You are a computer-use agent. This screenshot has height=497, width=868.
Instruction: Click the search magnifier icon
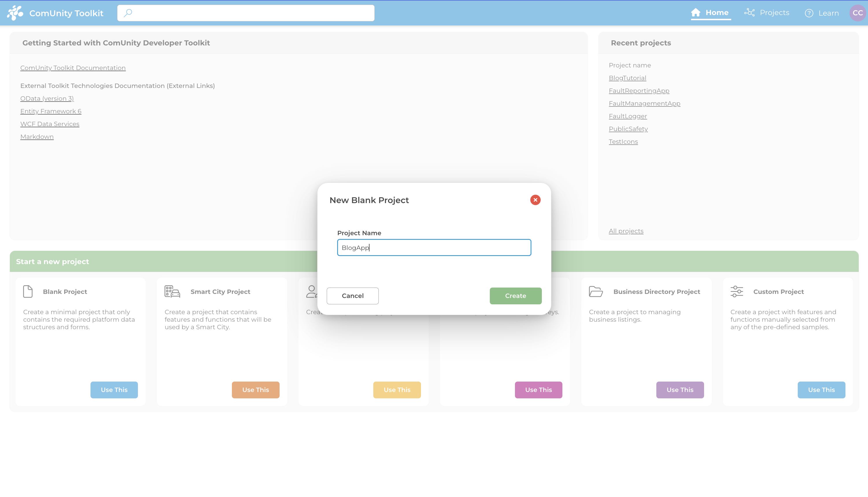tap(128, 13)
